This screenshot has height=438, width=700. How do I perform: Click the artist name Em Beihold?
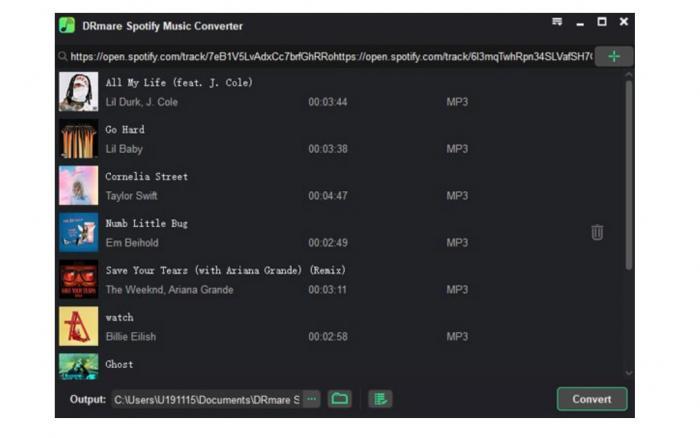click(132, 243)
